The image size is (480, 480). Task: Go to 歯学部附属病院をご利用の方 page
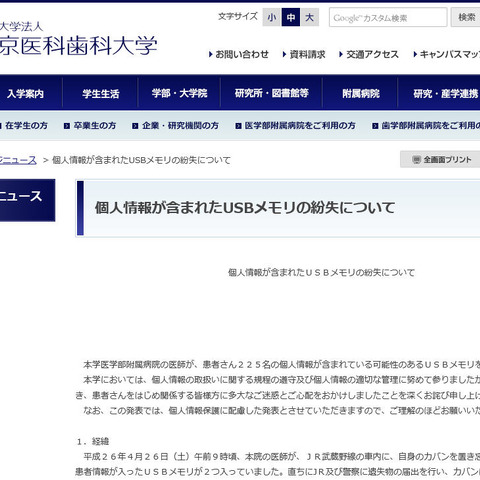click(x=431, y=126)
